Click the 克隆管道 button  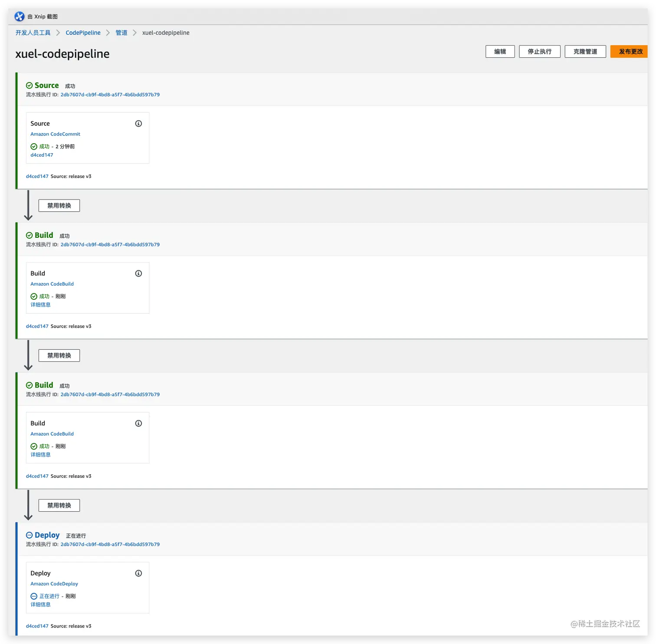pyautogui.click(x=585, y=52)
